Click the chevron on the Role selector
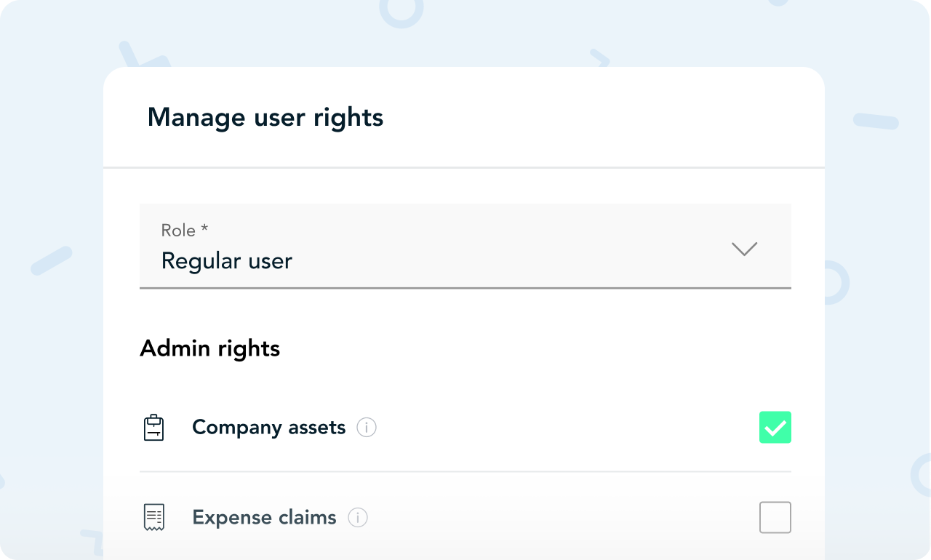The image size is (931, 560). [743, 249]
